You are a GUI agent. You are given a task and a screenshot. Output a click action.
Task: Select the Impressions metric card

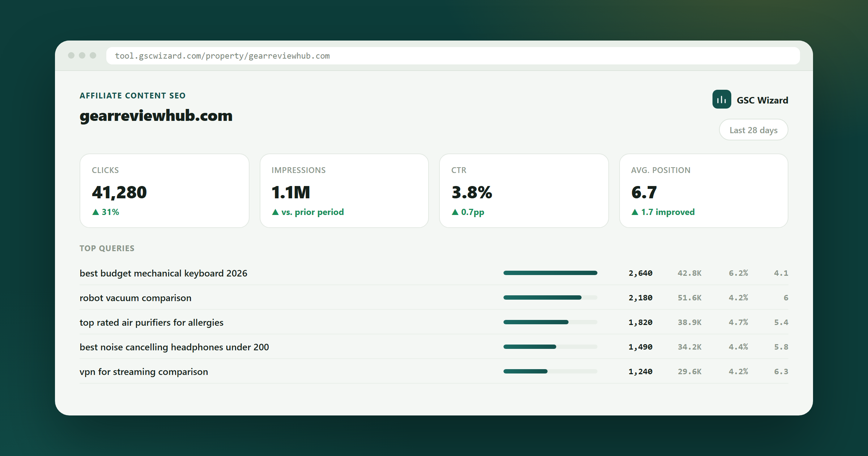344,191
